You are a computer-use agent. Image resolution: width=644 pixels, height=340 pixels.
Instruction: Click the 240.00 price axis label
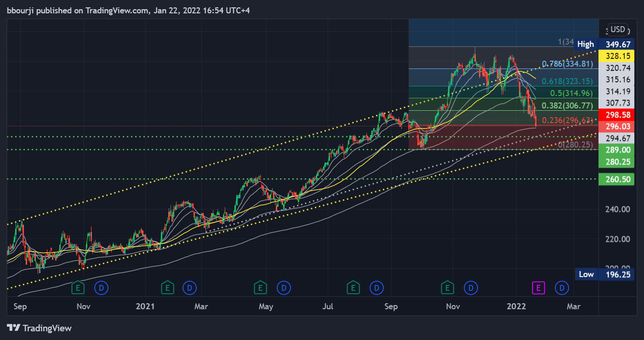[x=618, y=209]
